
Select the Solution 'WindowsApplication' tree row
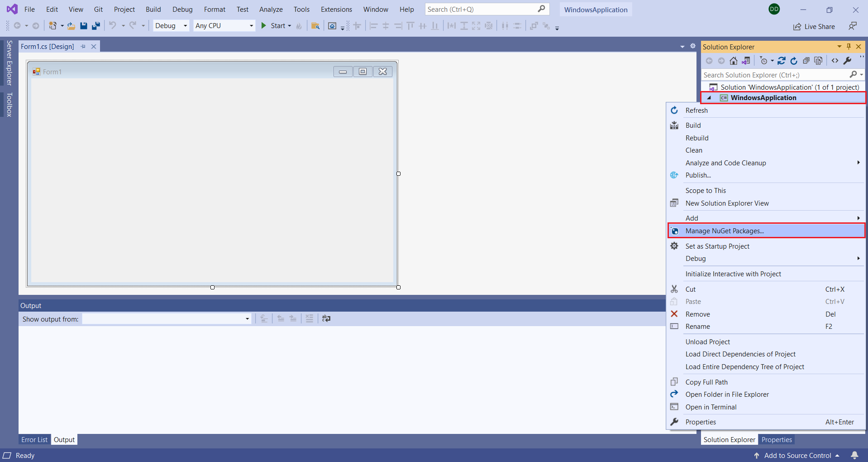pos(783,87)
